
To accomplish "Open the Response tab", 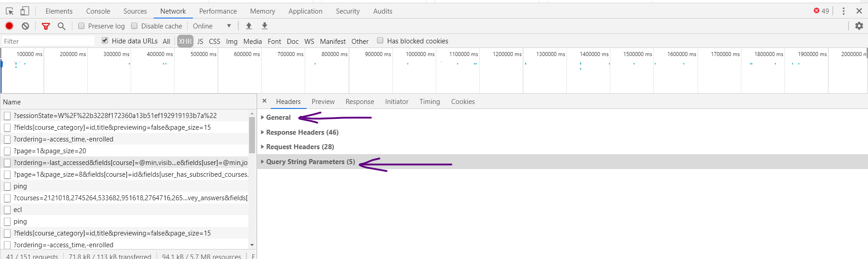I will pos(359,102).
